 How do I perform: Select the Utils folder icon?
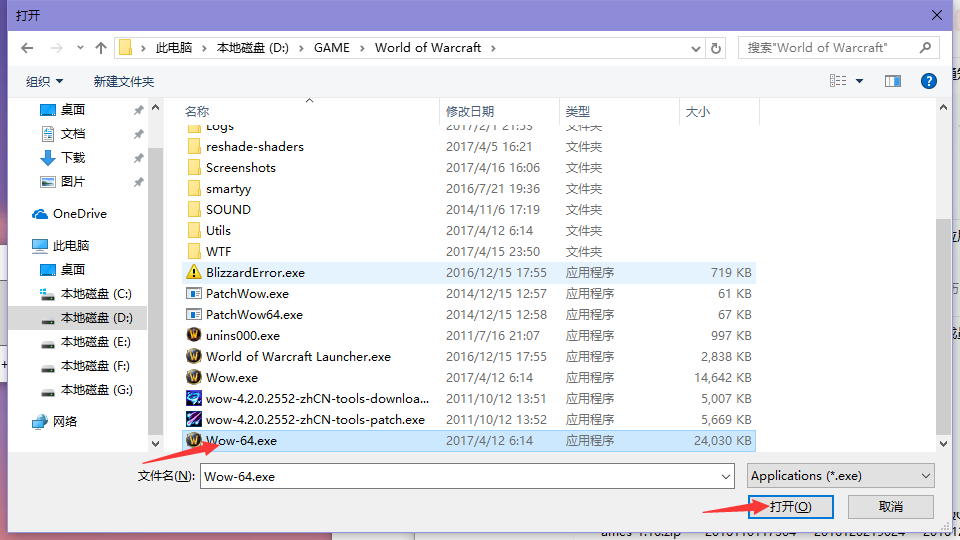194,230
